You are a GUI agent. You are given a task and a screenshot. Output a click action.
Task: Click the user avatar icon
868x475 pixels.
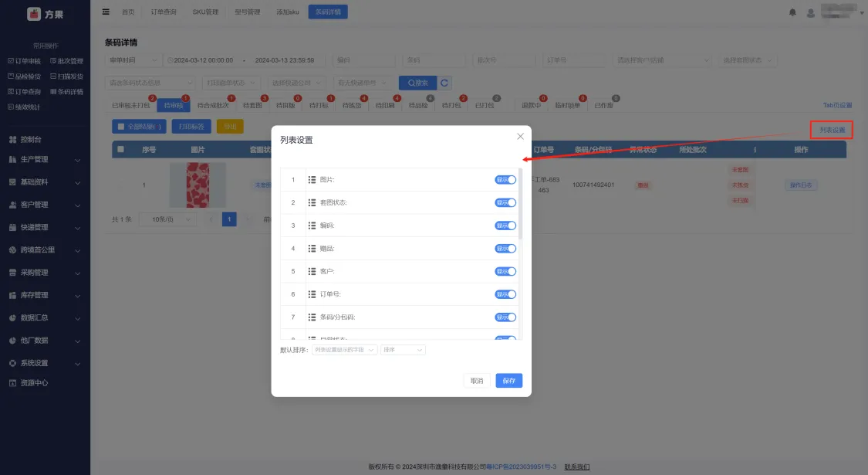(x=810, y=12)
